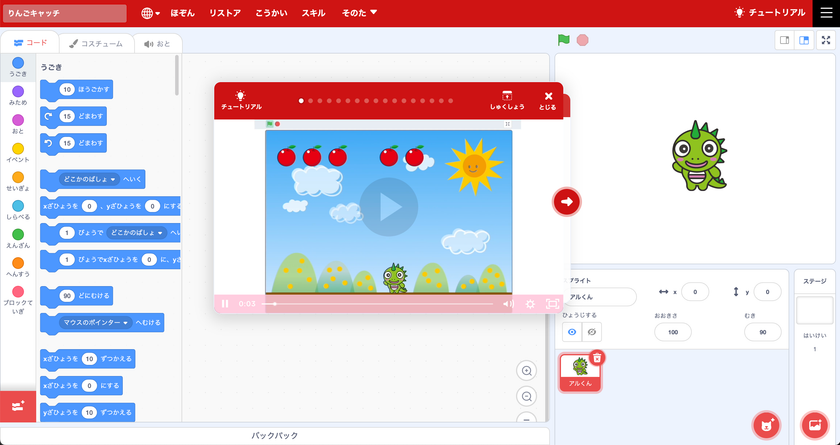Viewport: 840px width, 445px height.
Task: Zoom in on the code workspace
Action: [x=526, y=371]
